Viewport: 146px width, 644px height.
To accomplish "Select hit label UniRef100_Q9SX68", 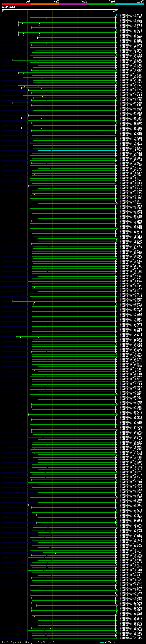I will [x=131, y=85].
